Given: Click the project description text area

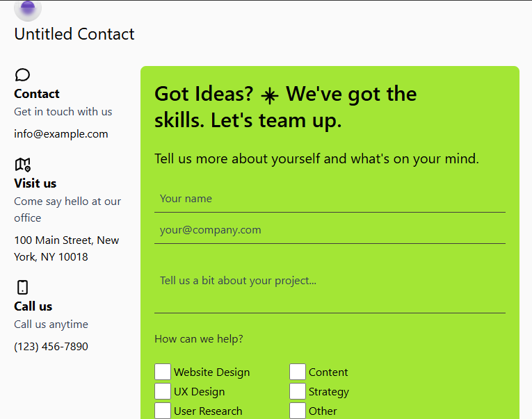Looking at the screenshot, I should (x=330, y=289).
